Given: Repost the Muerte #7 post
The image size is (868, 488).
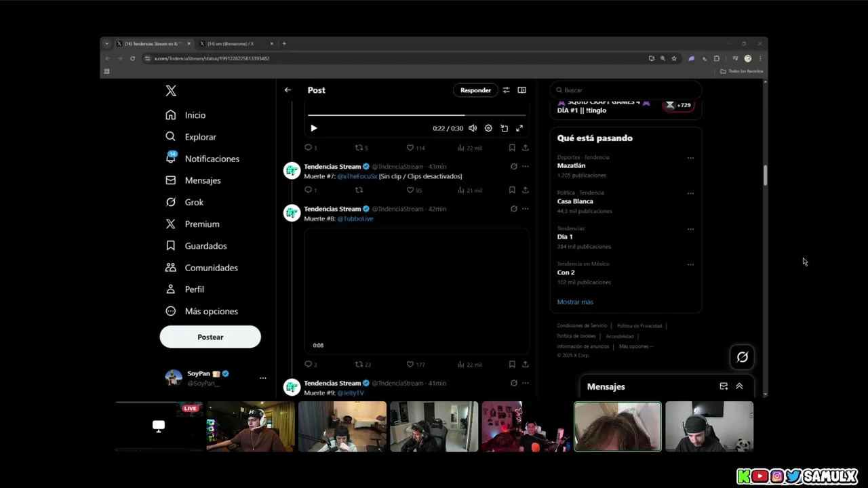Looking at the screenshot, I should click(359, 190).
